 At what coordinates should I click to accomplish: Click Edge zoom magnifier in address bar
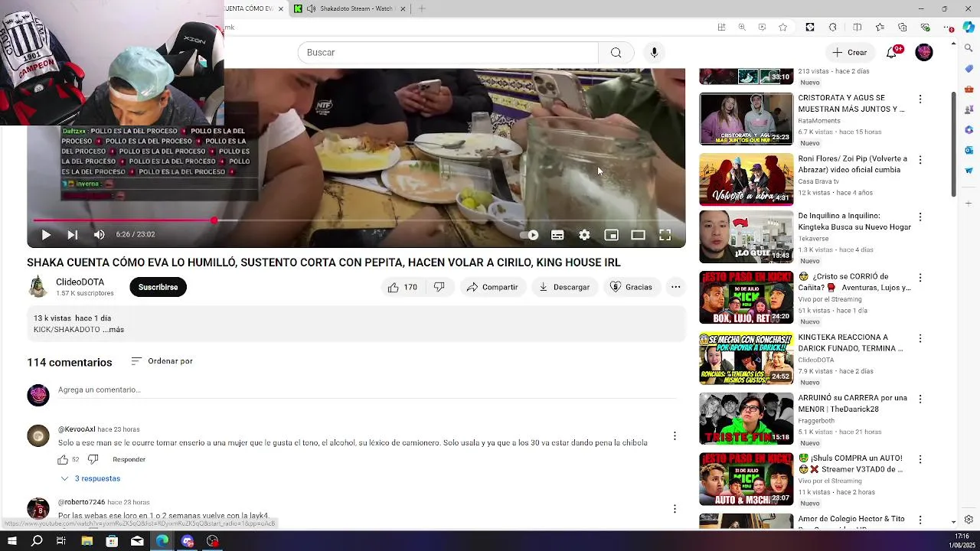tap(741, 28)
